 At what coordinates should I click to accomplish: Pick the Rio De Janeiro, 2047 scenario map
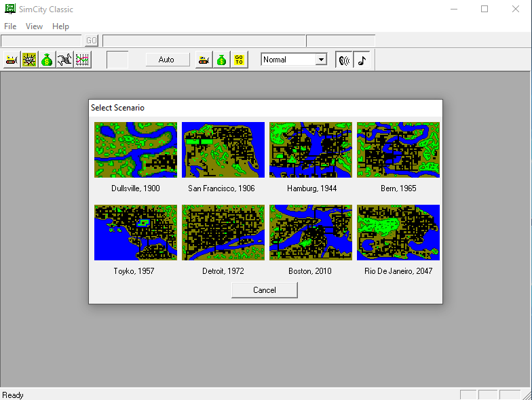(x=398, y=233)
